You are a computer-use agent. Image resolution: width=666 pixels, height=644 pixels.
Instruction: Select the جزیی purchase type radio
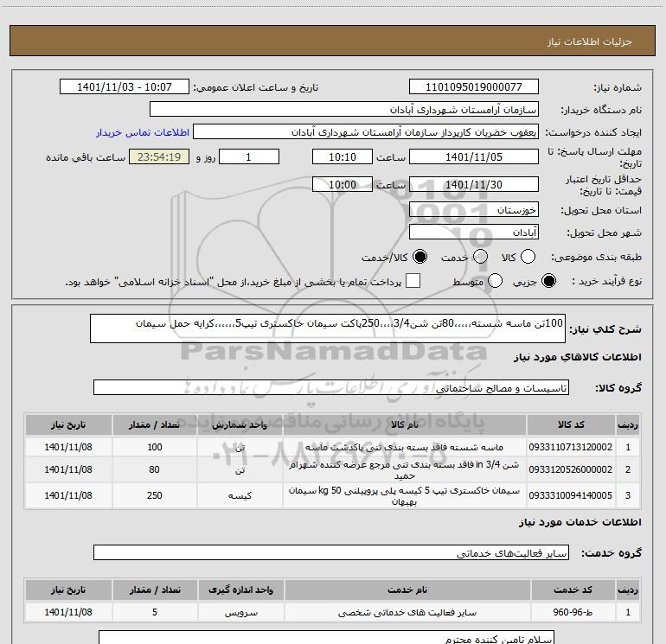point(548,281)
